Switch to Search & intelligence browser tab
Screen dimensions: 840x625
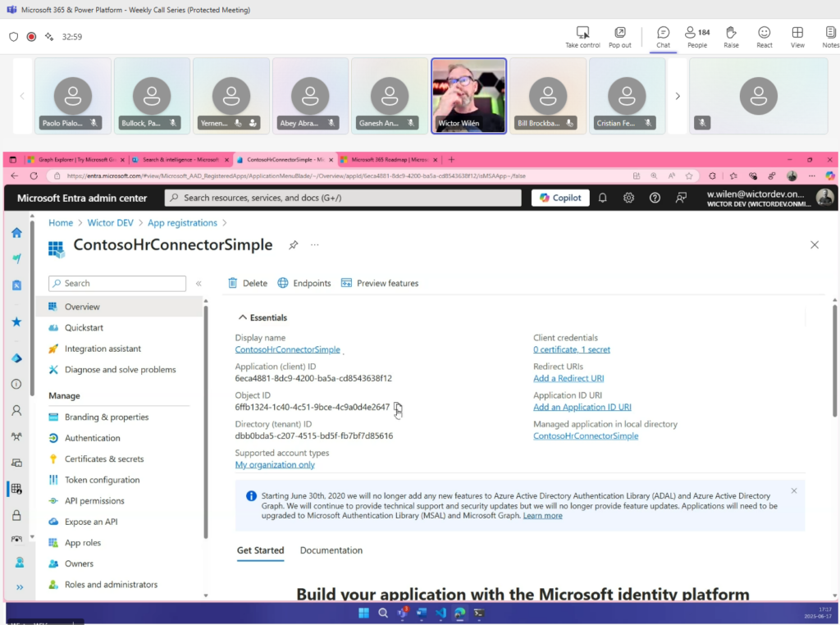pos(180,160)
